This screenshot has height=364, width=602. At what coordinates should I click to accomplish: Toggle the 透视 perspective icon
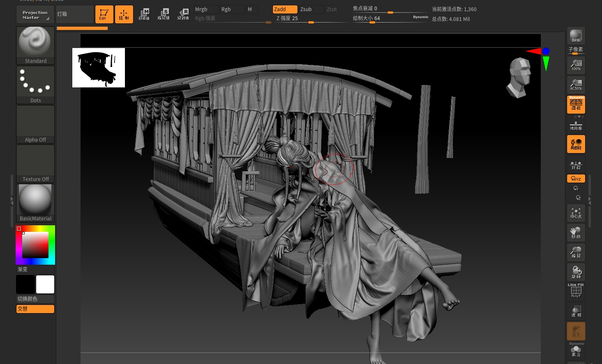pyautogui.click(x=576, y=105)
